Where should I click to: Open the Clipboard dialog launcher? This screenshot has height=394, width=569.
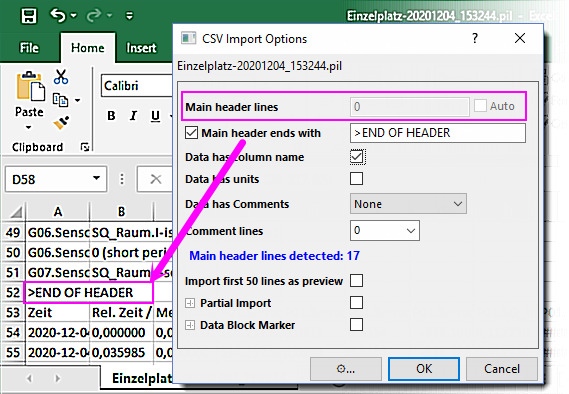point(85,147)
